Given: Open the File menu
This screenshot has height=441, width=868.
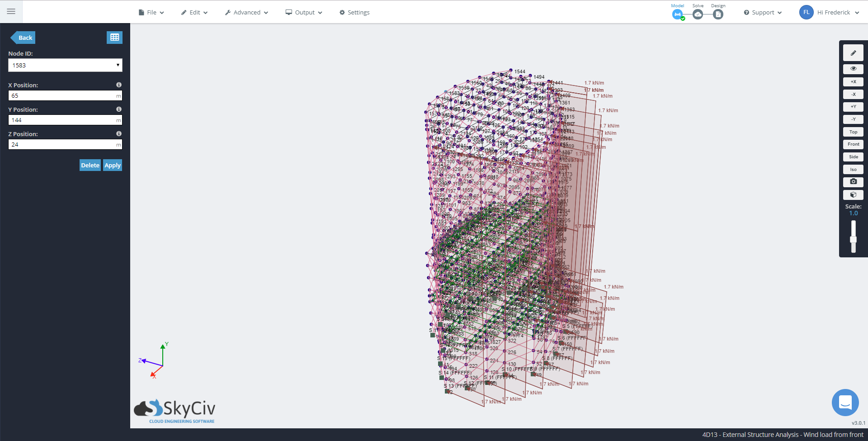Looking at the screenshot, I should [x=151, y=13].
